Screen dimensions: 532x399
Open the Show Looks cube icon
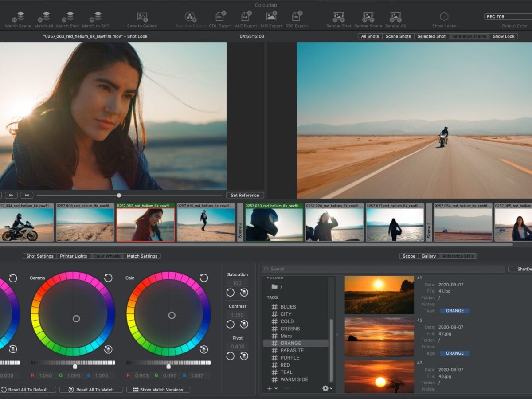coord(444,17)
